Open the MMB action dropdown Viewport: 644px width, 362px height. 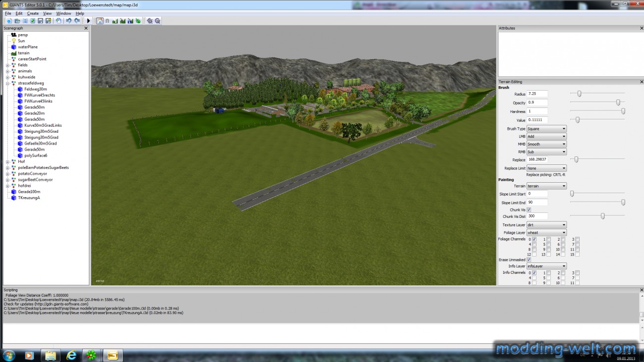coord(546,144)
